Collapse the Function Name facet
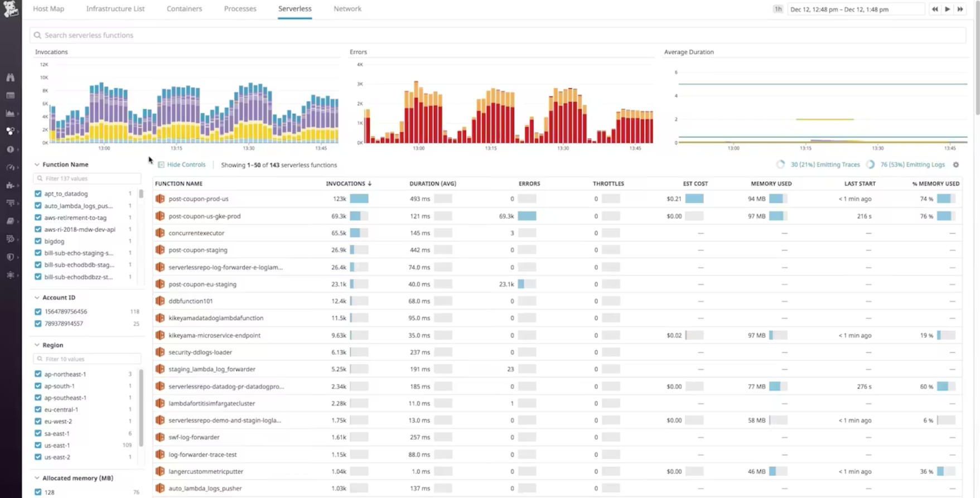The image size is (980, 498). (37, 165)
